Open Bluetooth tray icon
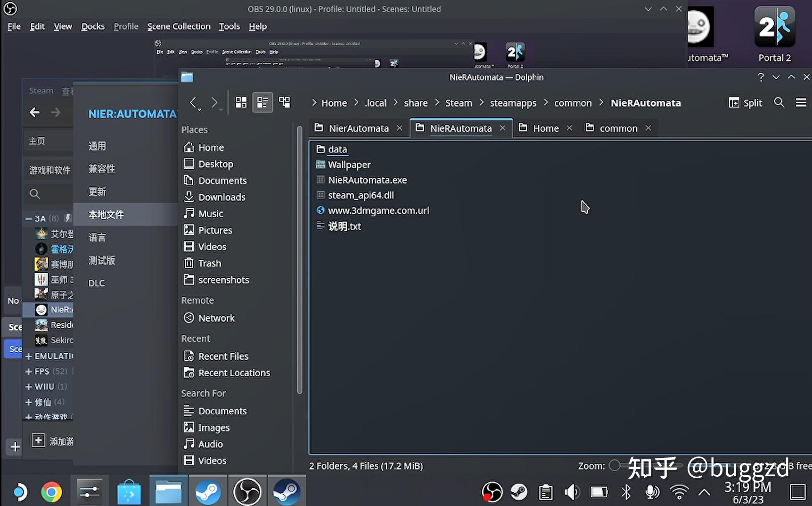The image size is (812, 506). 626,492
